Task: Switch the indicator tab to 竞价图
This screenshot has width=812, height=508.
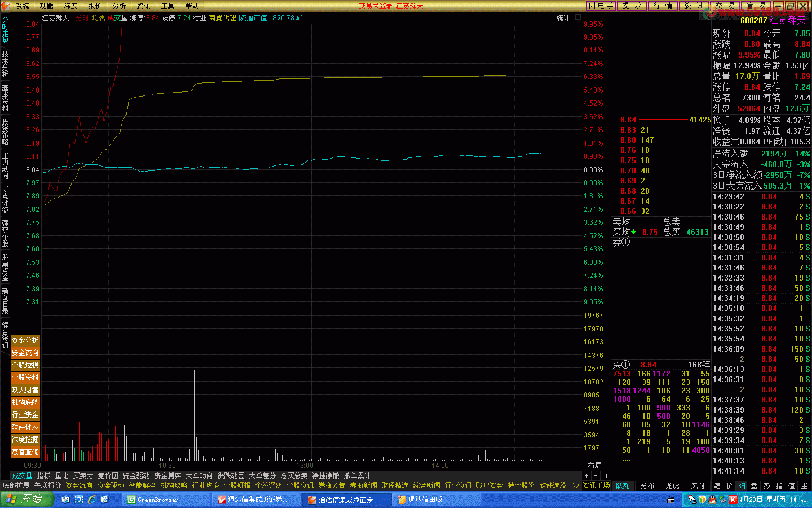Action: coord(108,476)
